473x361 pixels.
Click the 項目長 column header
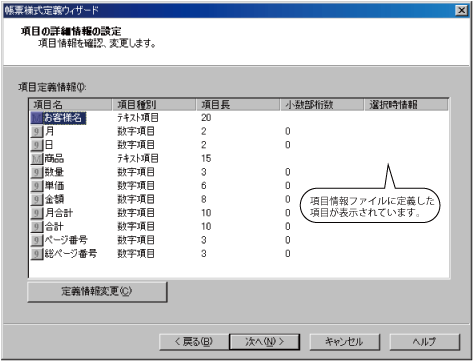(238, 105)
